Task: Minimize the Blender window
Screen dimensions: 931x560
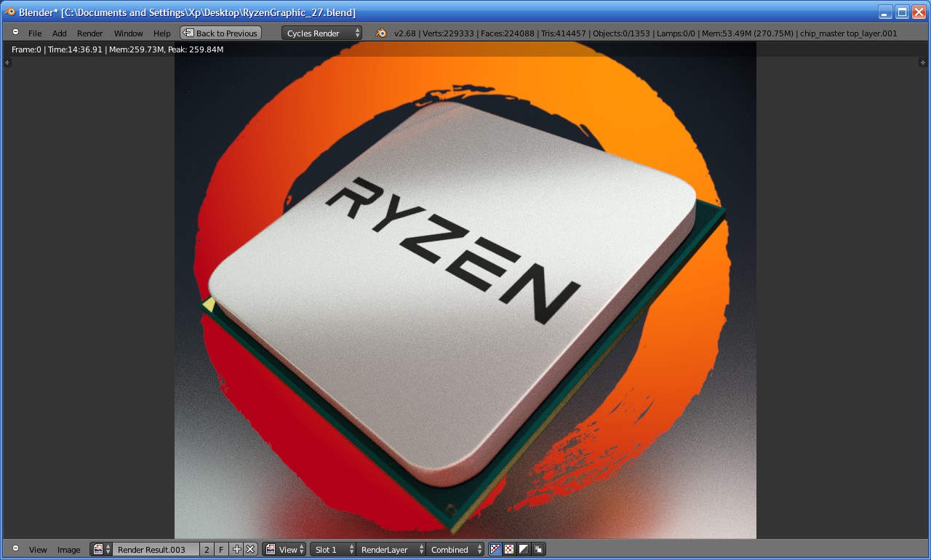Action: coord(884,12)
